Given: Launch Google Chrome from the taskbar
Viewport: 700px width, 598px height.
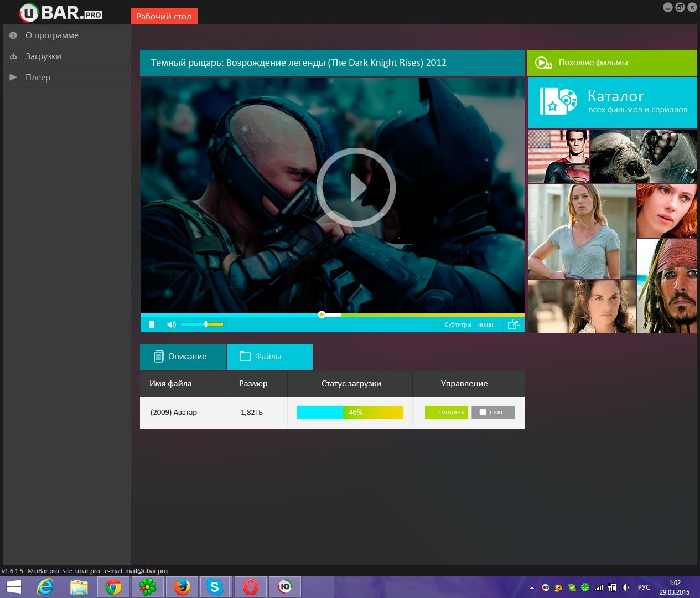Looking at the screenshot, I should tap(113, 587).
